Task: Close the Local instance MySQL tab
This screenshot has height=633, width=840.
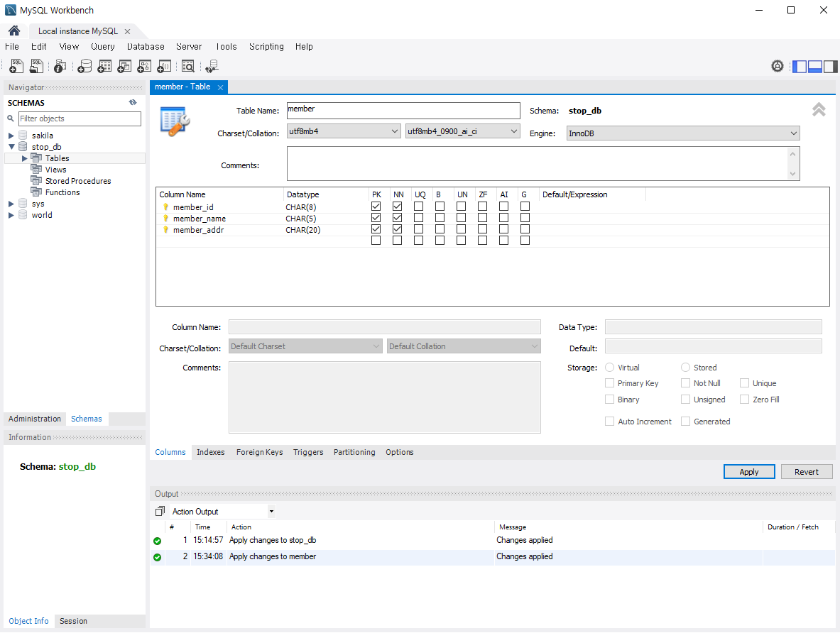Action: (128, 32)
